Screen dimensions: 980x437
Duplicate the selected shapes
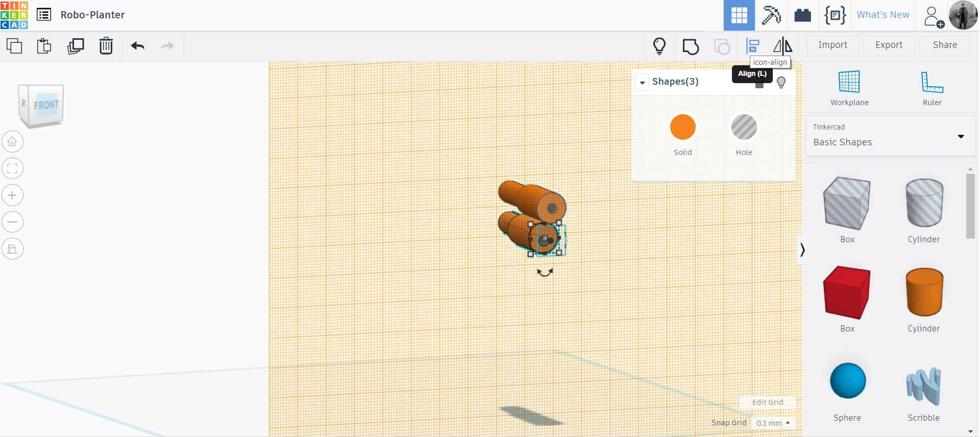pos(76,46)
